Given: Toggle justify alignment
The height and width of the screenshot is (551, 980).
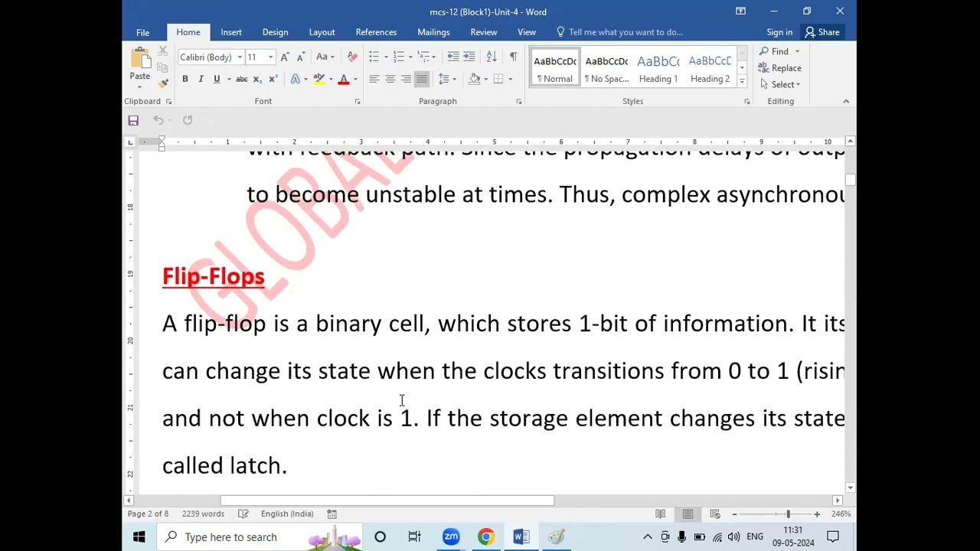Looking at the screenshot, I should pos(421,80).
